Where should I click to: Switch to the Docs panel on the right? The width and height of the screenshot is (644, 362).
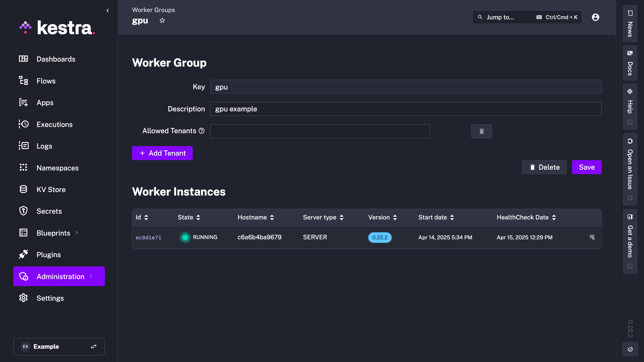point(630,63)
